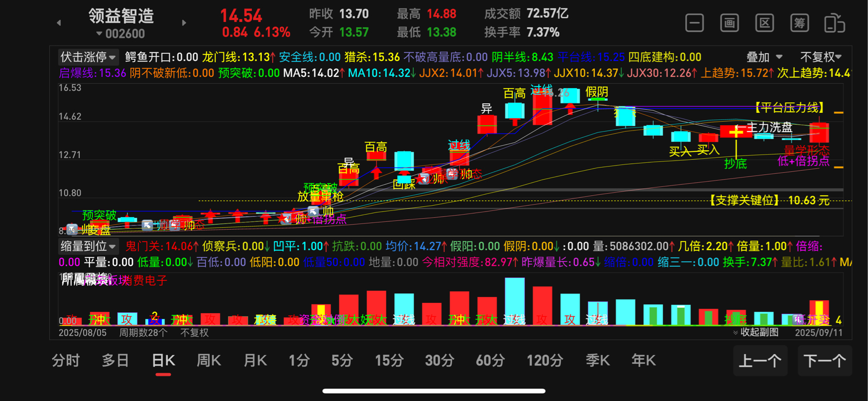
Task: Select 年K period tab
Action: pyautogui.click(x=643, y=360)
